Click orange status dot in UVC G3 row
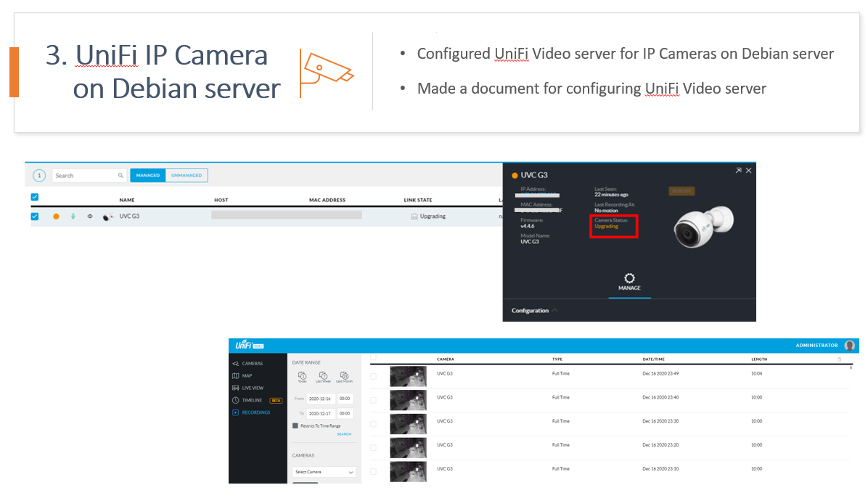 [x=56, y=216]
